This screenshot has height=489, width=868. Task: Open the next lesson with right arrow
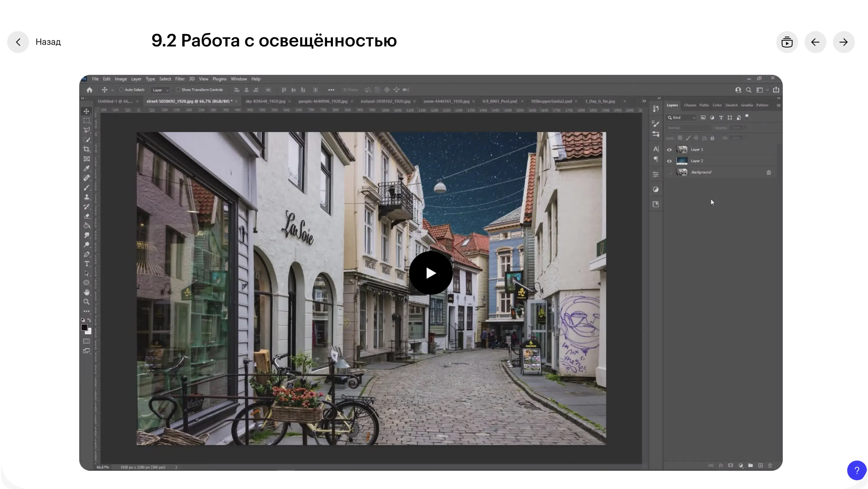[x=843, y=42]
